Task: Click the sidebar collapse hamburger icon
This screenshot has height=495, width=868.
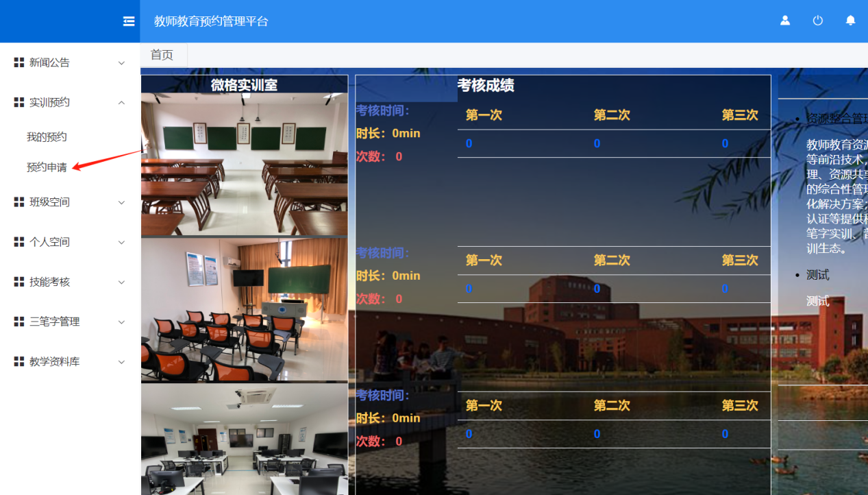Action: 129,21
